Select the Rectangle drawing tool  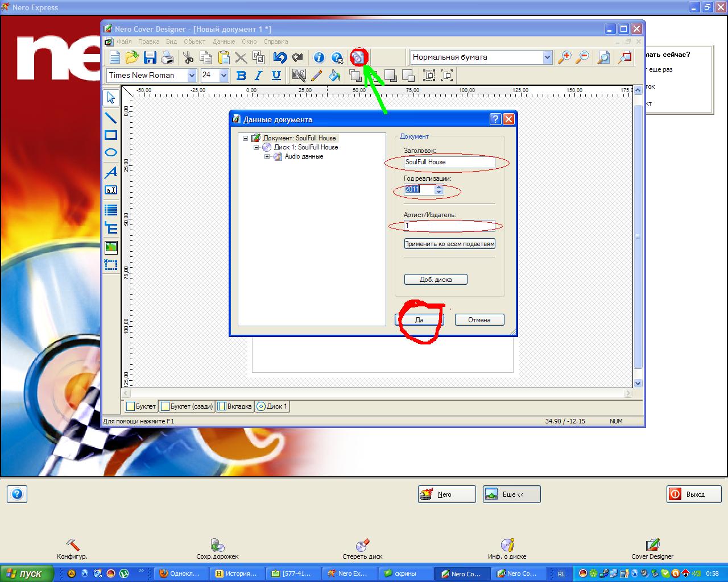[x=111, y=135]
